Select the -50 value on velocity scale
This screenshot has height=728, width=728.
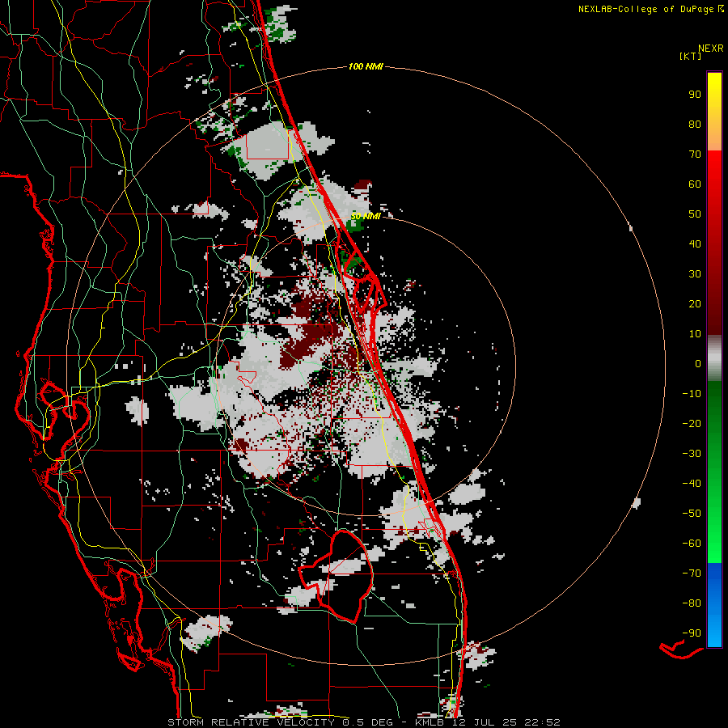(x=692, y=514)
